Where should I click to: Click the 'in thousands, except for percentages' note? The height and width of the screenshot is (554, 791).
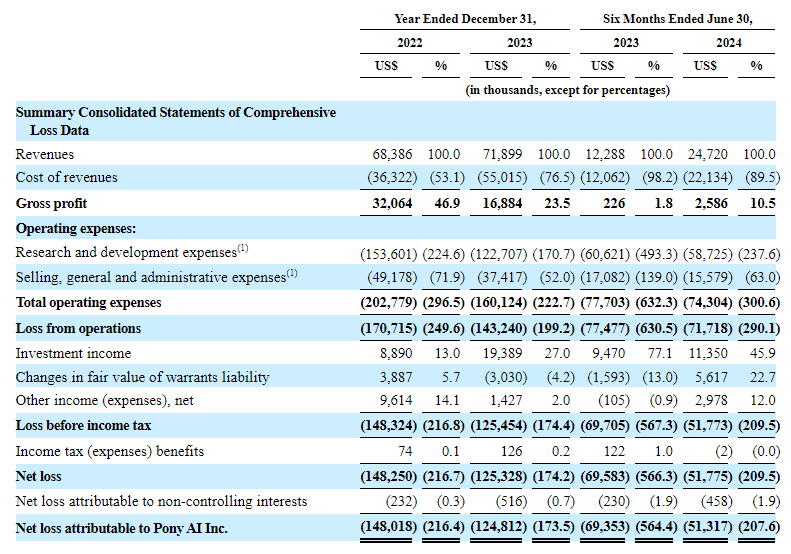(x=567, y=89)
